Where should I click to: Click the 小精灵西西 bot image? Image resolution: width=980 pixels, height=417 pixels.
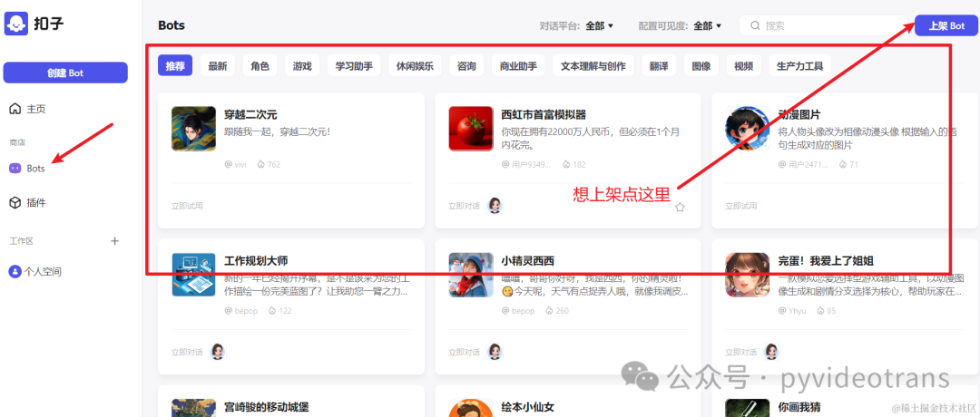click(471, 275)
